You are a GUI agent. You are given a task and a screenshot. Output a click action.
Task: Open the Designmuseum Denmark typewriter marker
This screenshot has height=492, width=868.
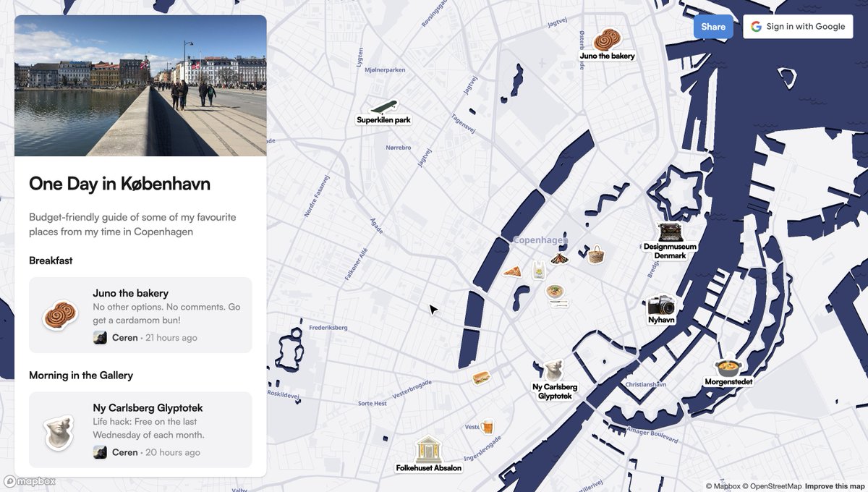(670, 232)
